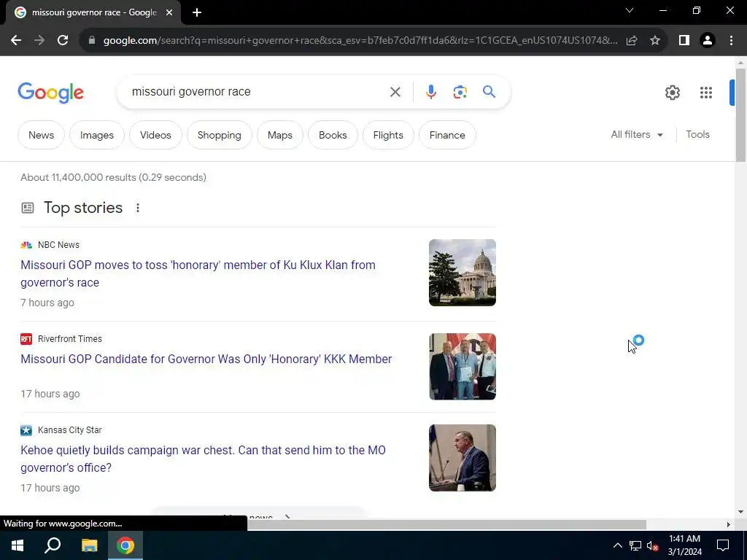The image size is (747, 560).
Task: Open Google quick settings gear
Action: coord(673,93)
